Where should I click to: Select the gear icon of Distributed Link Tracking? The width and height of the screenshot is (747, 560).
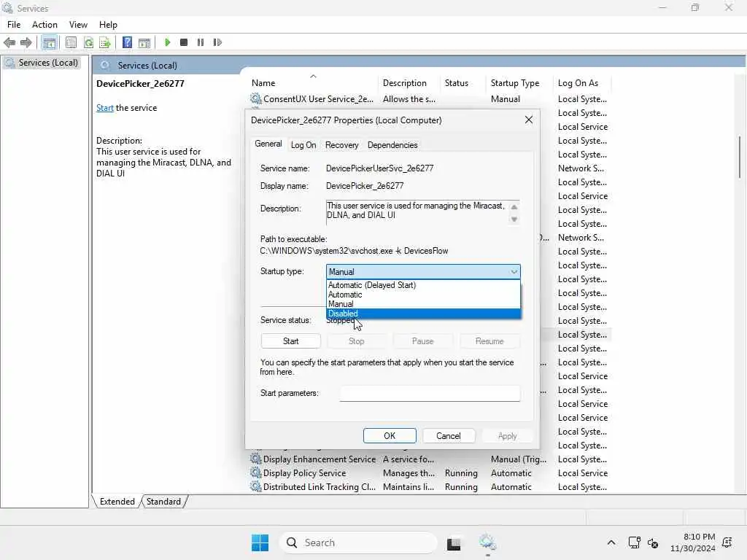point(256,486)
